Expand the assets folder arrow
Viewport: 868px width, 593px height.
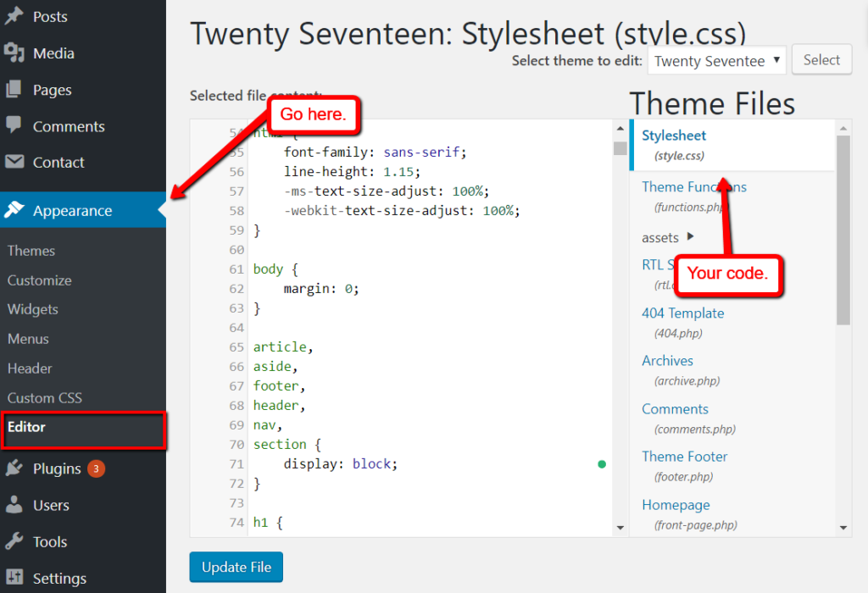coord(690,237)
